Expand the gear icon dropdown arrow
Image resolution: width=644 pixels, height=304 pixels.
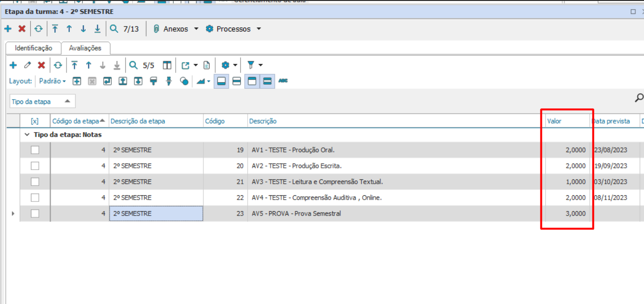click(x=235, y=65)
